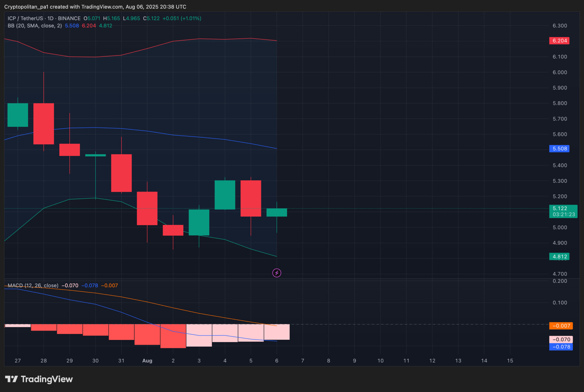Click the ICP / TetherUS symbol title
This screenshot has height=392, width=584.
click(x=25, y=19)
